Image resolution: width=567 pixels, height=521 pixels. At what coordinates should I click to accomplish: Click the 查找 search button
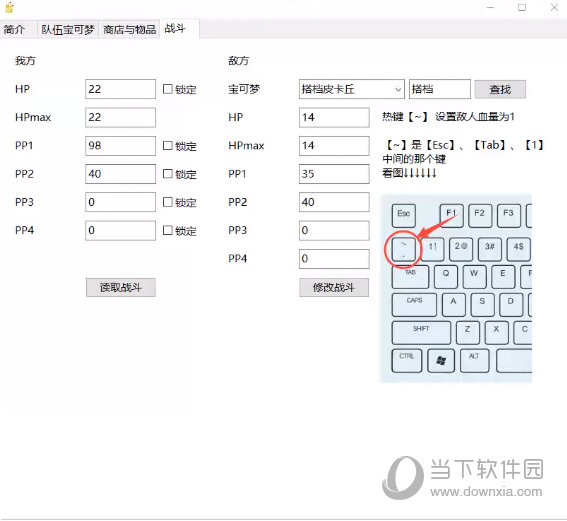pyautogui.click(x=500, y=89)
